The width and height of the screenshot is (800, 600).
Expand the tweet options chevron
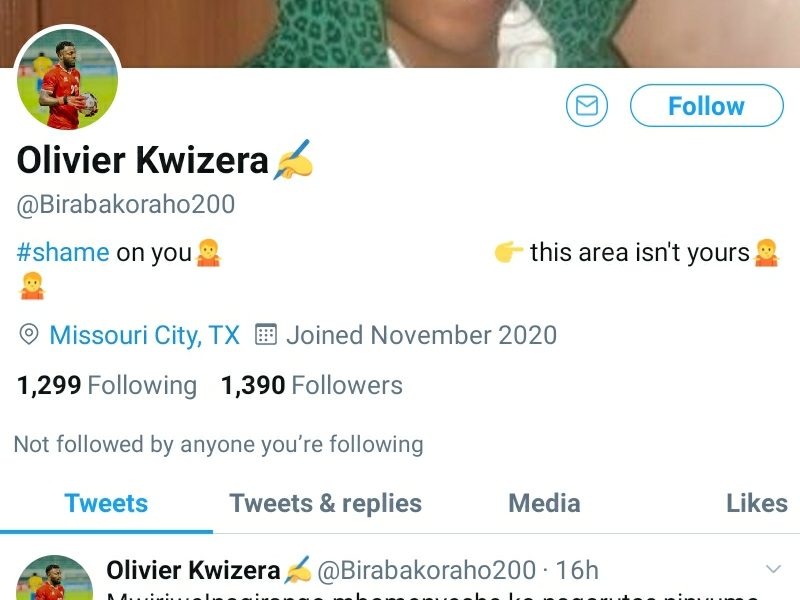point(772,570)
